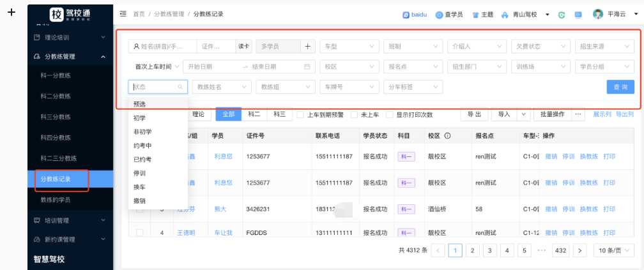Click the 查学员 search student icon
This screenshot has width=644, height=270.
[440, 15]
